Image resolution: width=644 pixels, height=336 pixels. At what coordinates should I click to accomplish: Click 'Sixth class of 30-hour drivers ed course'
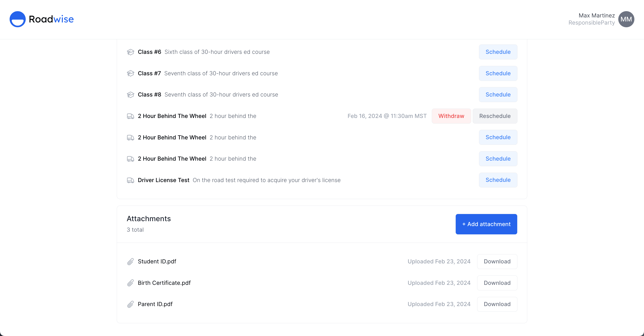[217, 52]
